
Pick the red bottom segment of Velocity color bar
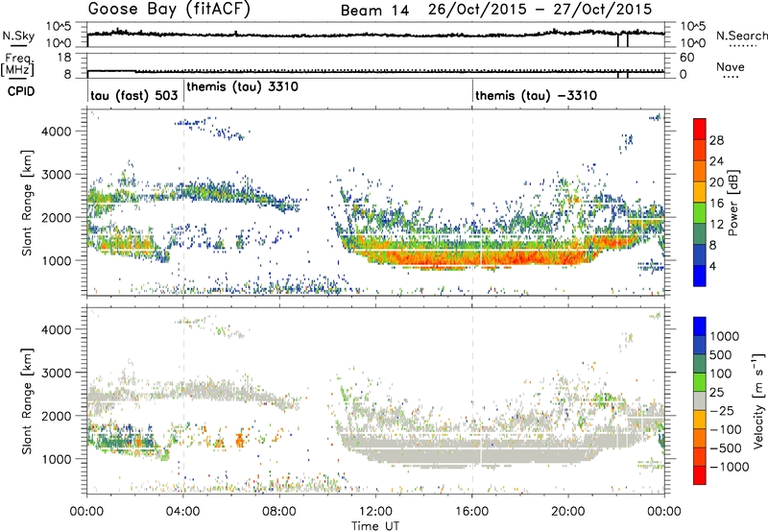click(700, 475)
